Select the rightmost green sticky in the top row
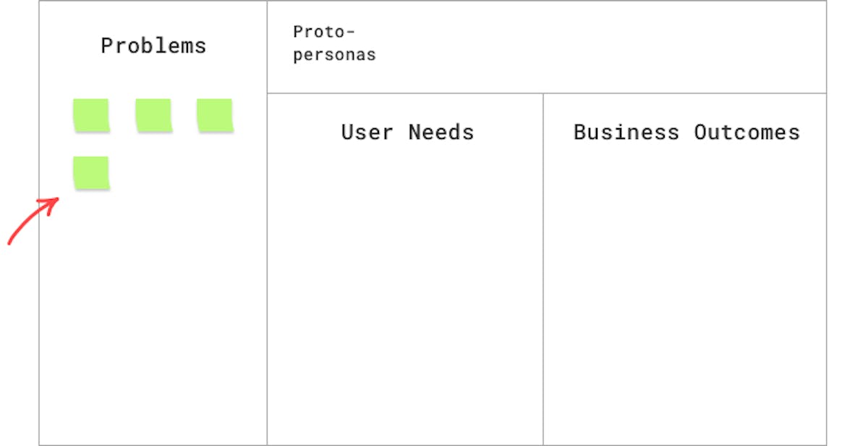Screen dimensions: 868x446 pyautogui.click(x=215, y=115)
